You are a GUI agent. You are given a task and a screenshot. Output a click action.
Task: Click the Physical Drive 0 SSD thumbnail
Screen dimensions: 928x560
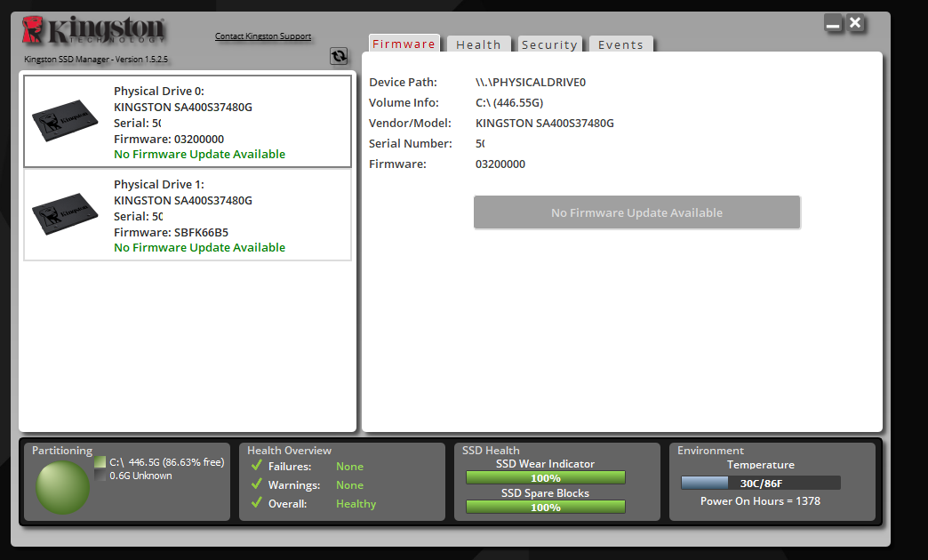[65, 120]
